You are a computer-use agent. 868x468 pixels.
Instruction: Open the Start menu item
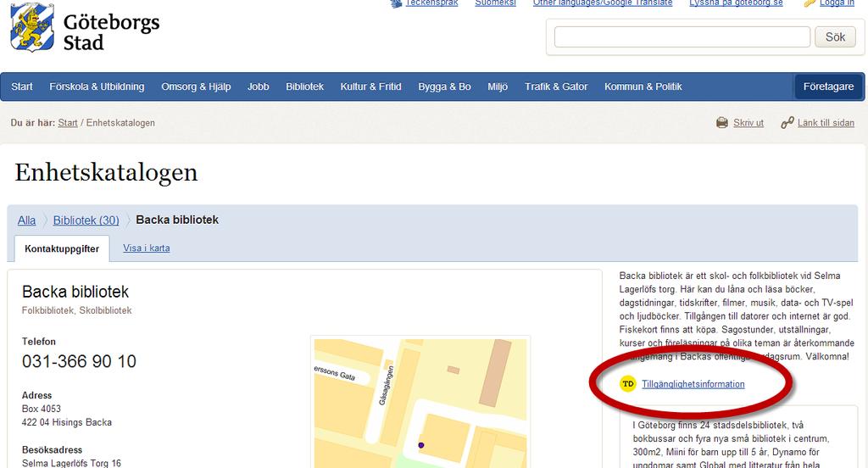(x=22, y=86)
